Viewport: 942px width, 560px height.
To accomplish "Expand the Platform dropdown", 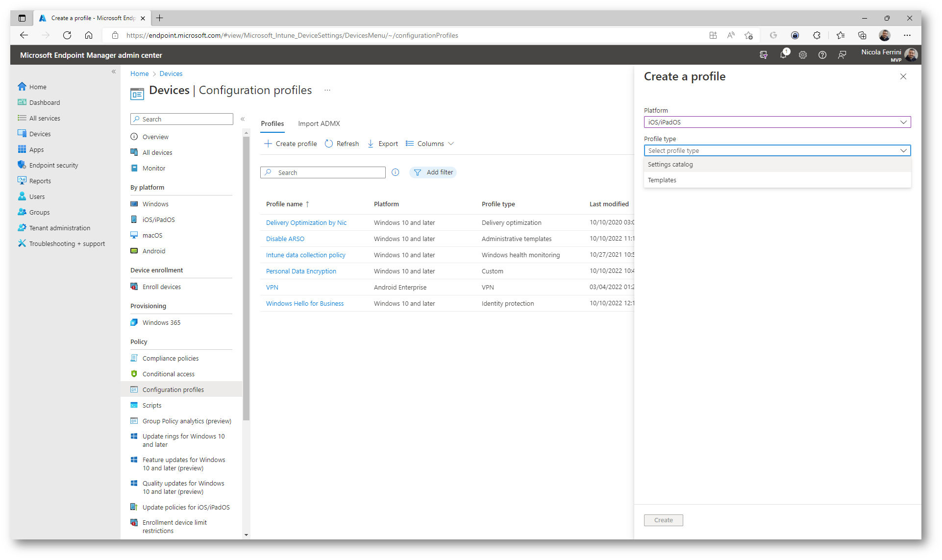I will 777,122.
